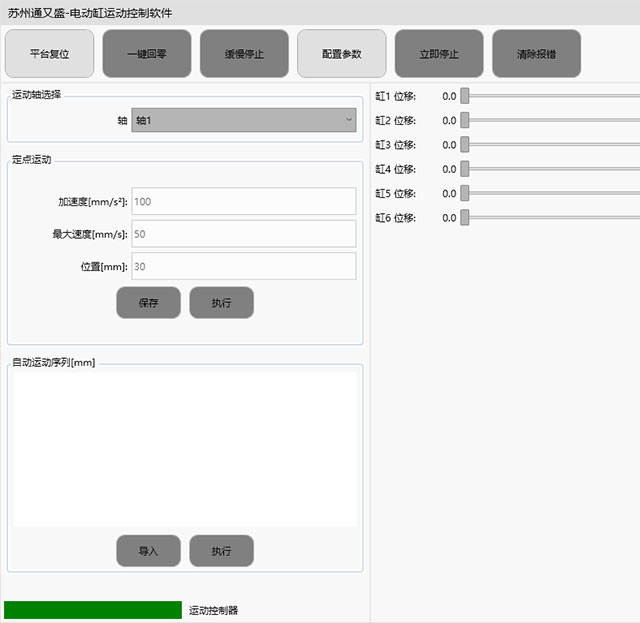Expand the 轴 selection dropdown

click(243, 120)
